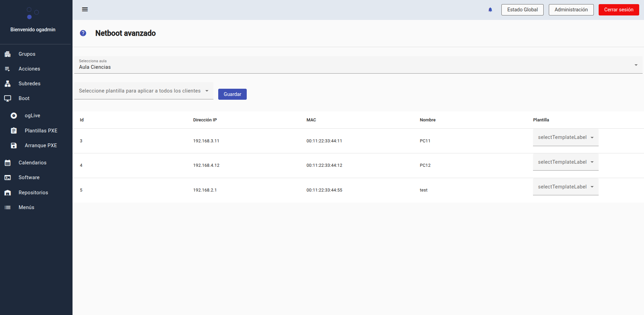Image resolution: width=644 pixels, height=315 pixels.
Task: Open the Menús sidebar item
Action: pos(26,207)
